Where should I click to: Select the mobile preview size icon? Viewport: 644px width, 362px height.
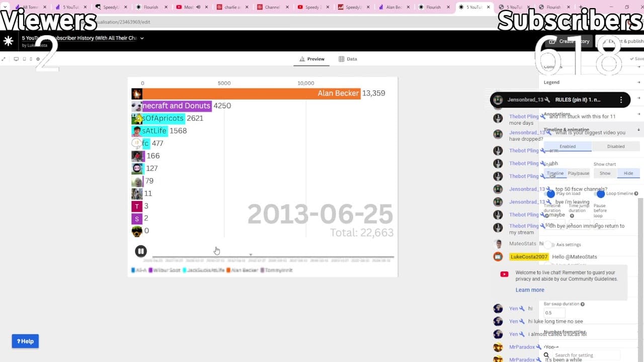pyautogui.click(x=31, y=59)
